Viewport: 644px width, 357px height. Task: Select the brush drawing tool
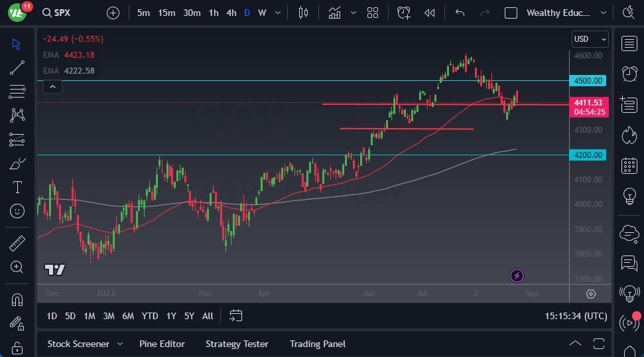pos(17,163)
